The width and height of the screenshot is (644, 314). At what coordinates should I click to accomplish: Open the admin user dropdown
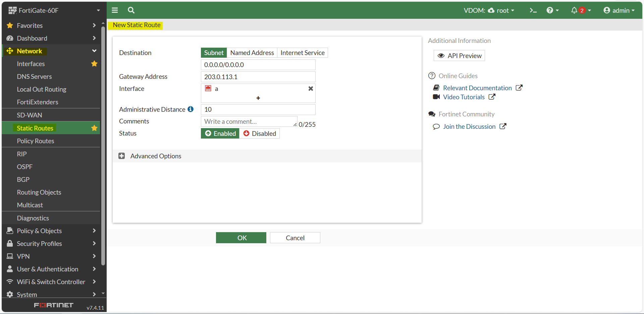(x=619, y=10)
